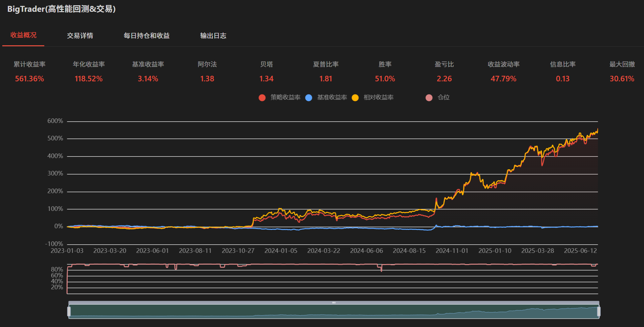The height and width of the screenshot is (327, 644).
Task: Click the center grip above the zoom slider
Action: (334, 303)
